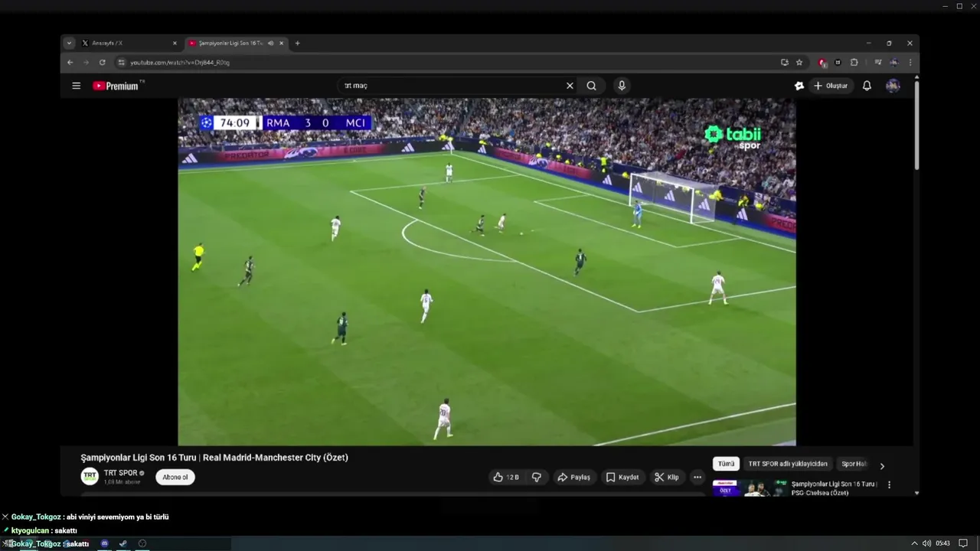Select the TRT SPOR adlı yükleyiciden chip

(788, 464)
